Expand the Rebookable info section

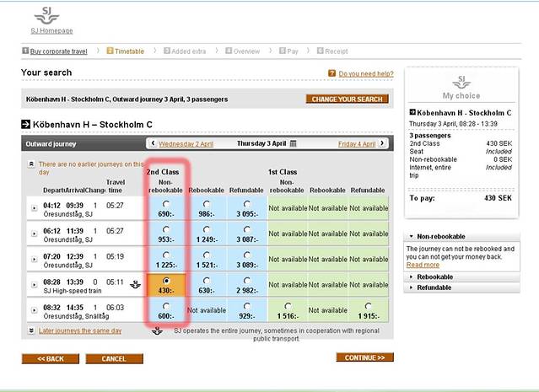coord(410,277)
